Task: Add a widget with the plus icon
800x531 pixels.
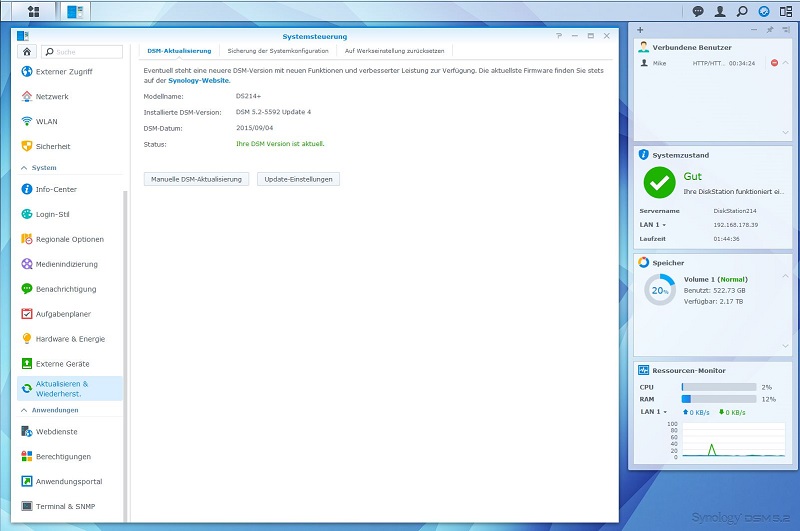Action: pyautogui.click(x=640, y=30)
